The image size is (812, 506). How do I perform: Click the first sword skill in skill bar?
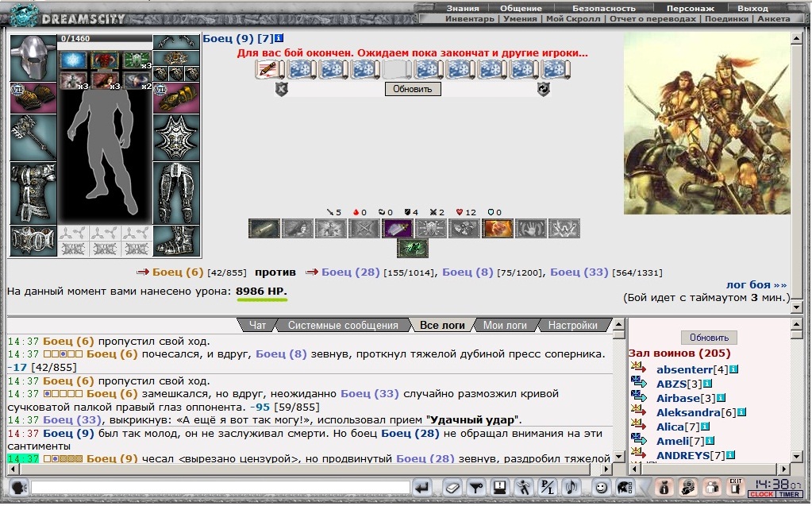click(x=264, y=228)
